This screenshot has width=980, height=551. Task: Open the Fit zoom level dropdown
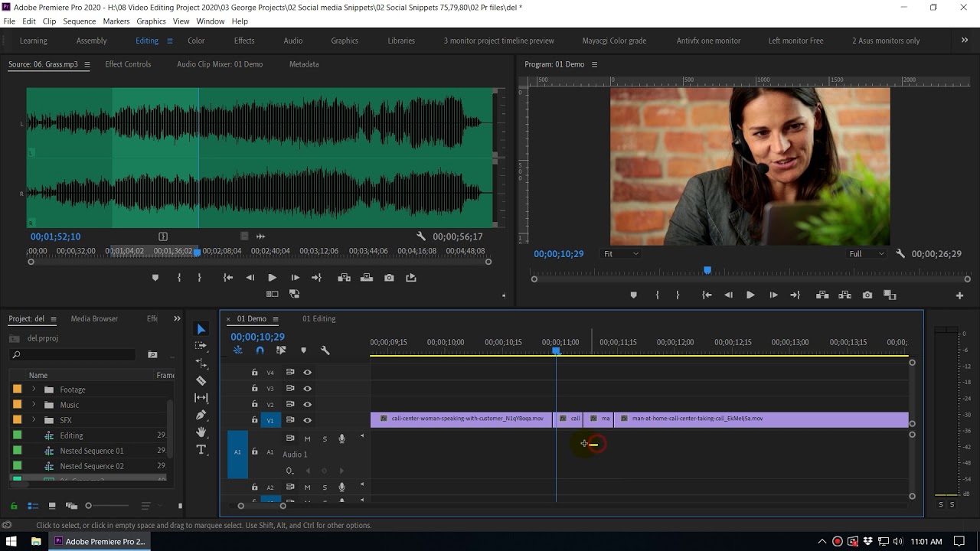[621, 254]
